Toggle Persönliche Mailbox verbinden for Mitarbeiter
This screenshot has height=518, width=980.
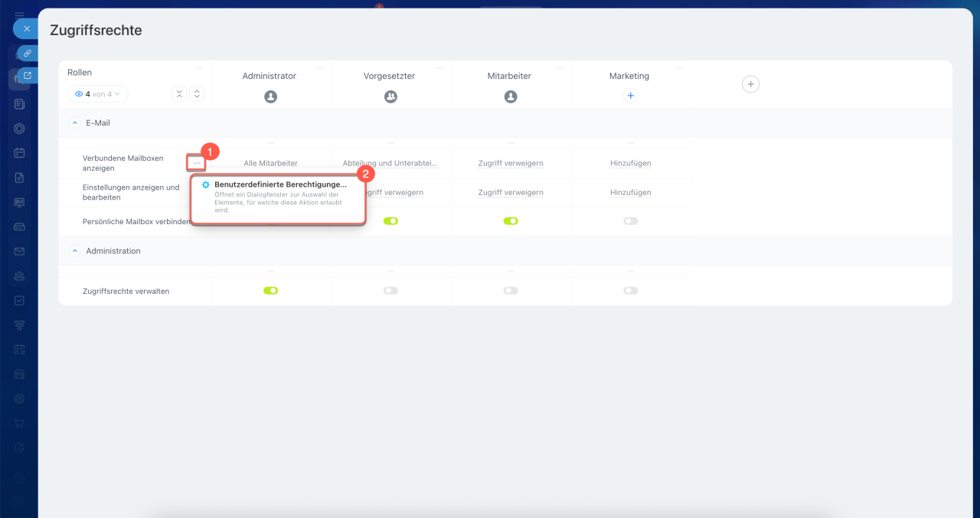(511, 221)
